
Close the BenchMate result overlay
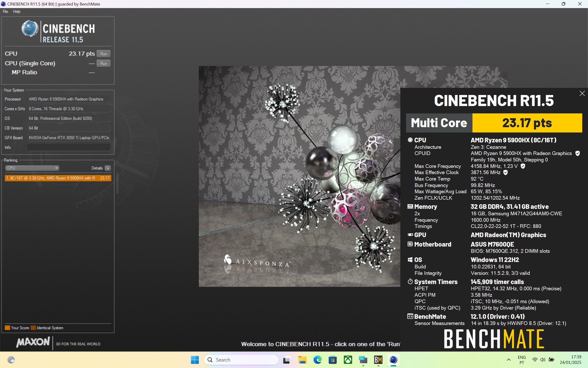[x=582, y=93]
